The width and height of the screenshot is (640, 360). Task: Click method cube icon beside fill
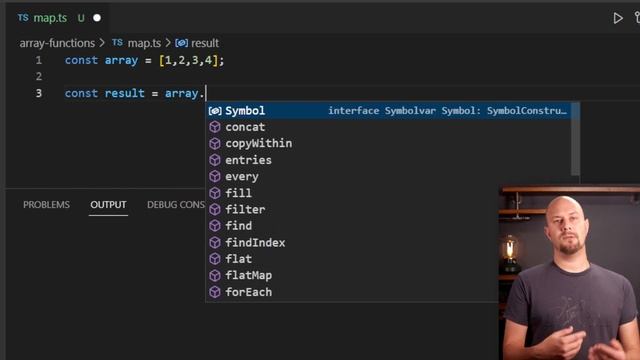[x=215, y=193]
